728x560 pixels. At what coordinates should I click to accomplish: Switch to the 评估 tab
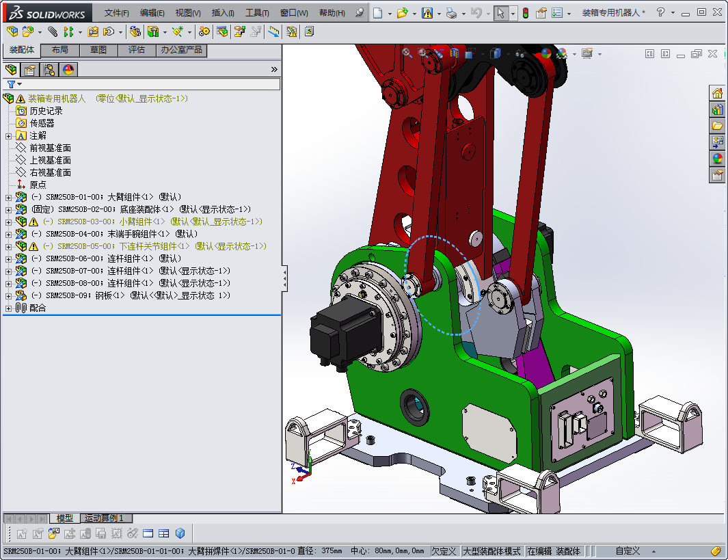click(x=136, y=50)
